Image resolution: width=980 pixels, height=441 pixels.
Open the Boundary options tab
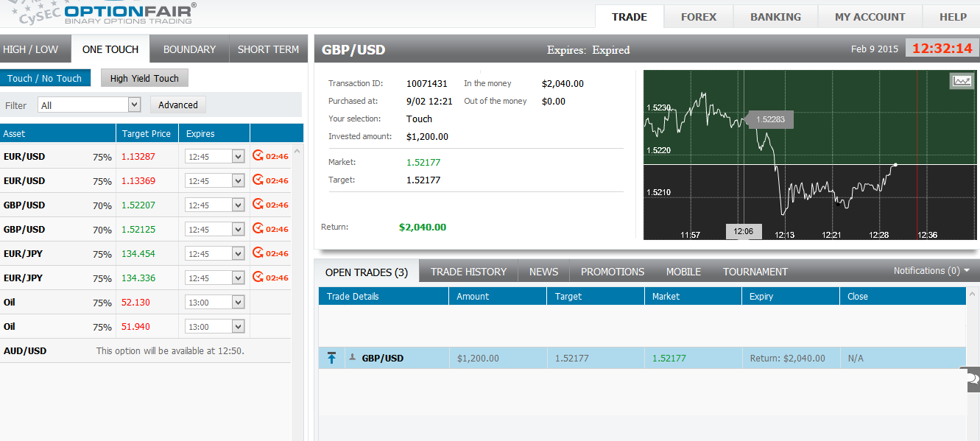(189, 49)
